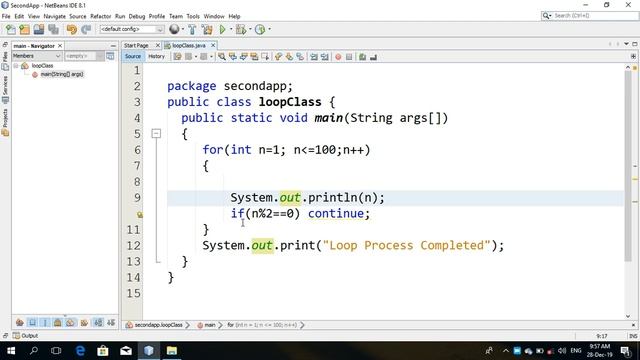640x360 pixels.
Task: Expand the Profile Project dropdown arrow
Action: click(x=269, y=29)
